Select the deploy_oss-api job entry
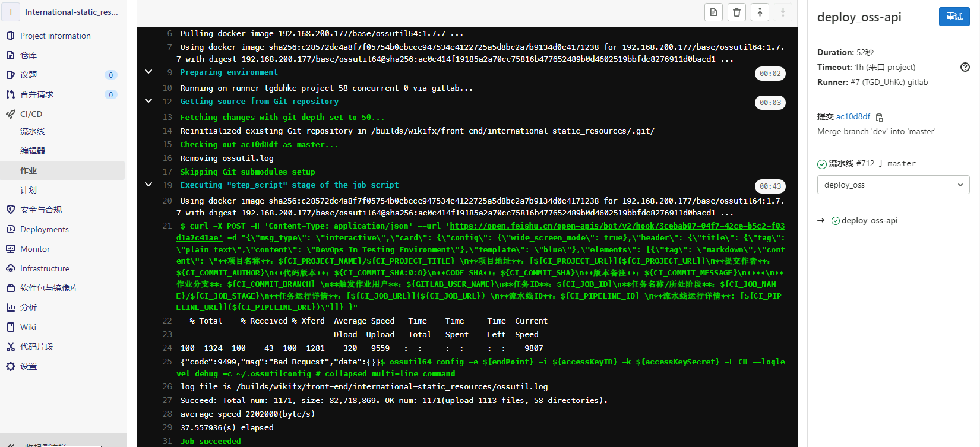This screenshot has height=447, width=980. pyautogui.click(x=869, y=220)
